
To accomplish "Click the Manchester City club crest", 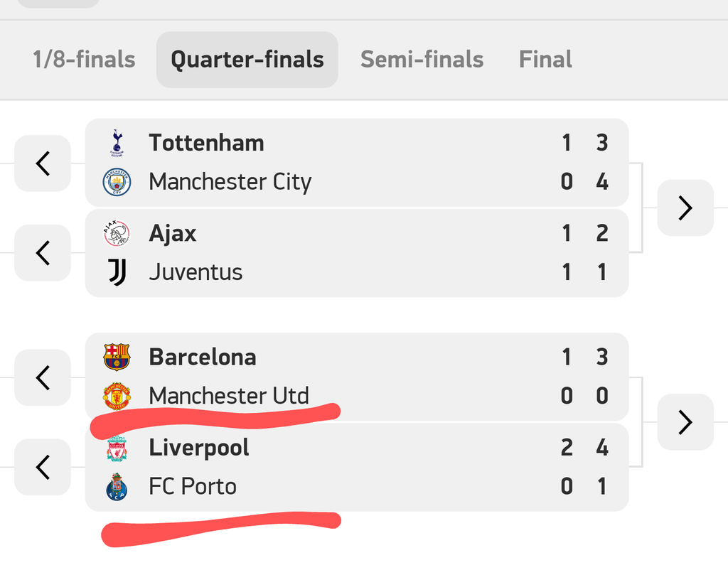I will 117,183.
